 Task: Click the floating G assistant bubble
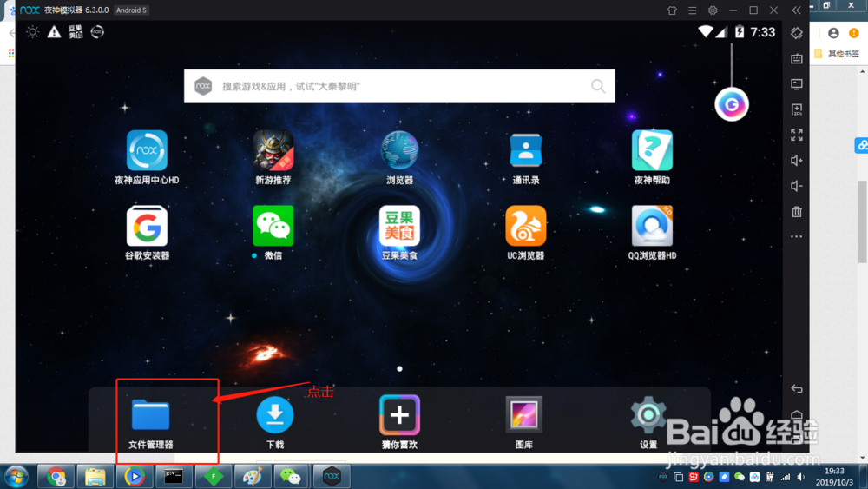click(x=732, y=104)
